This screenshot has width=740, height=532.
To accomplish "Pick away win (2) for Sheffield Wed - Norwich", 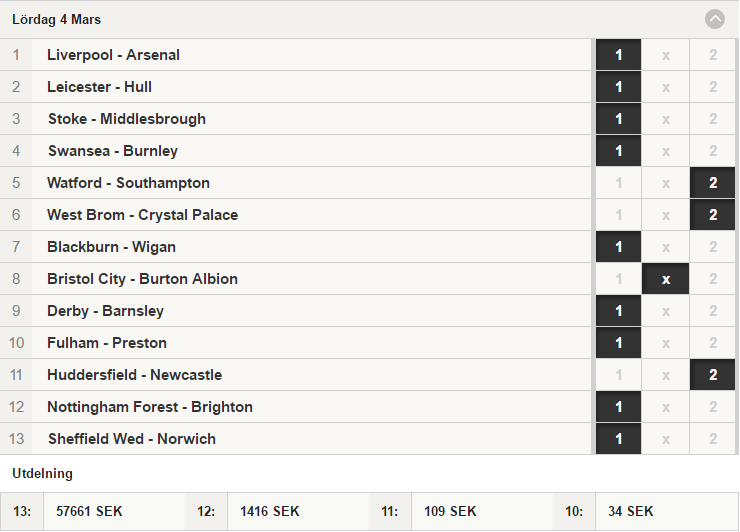I will [713, 439].
